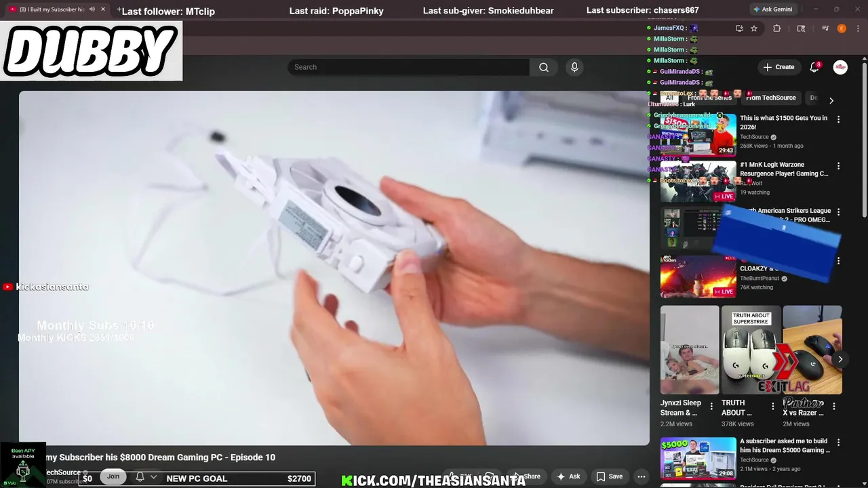Viewport: 868px width, 488px height.
Task: Open options for the 'X vs Razer' short
Action: 834,407
